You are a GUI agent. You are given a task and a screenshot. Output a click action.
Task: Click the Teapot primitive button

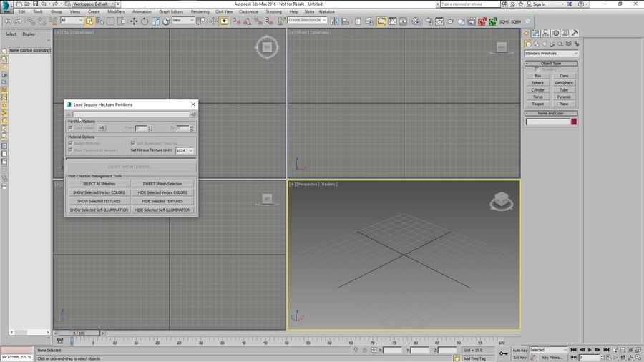click(537, 104)
